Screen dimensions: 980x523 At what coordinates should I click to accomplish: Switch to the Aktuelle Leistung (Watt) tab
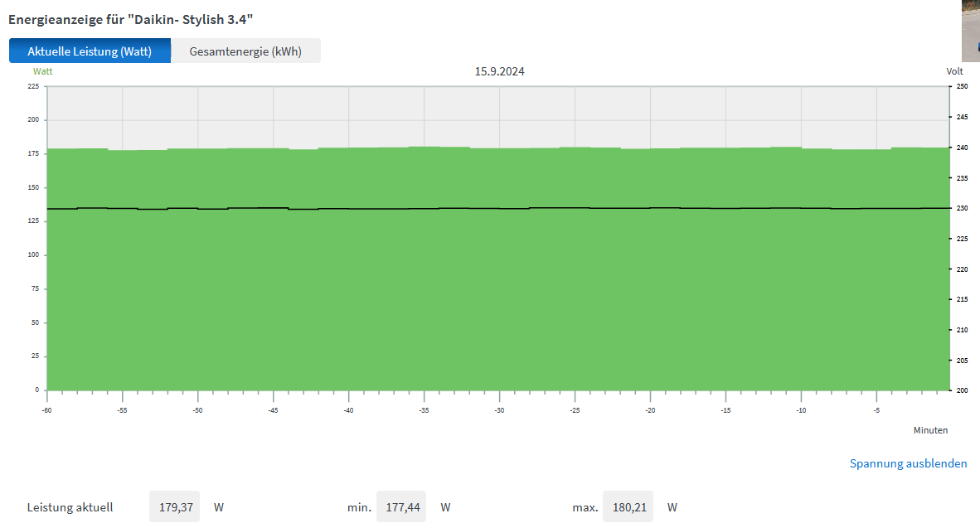[90, 51]
